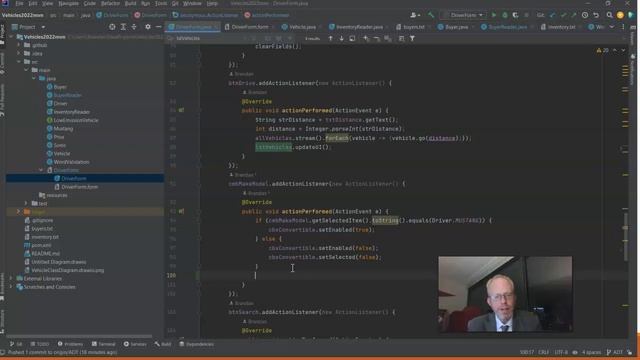Click the Open in Find Window icon

point(352,38)
